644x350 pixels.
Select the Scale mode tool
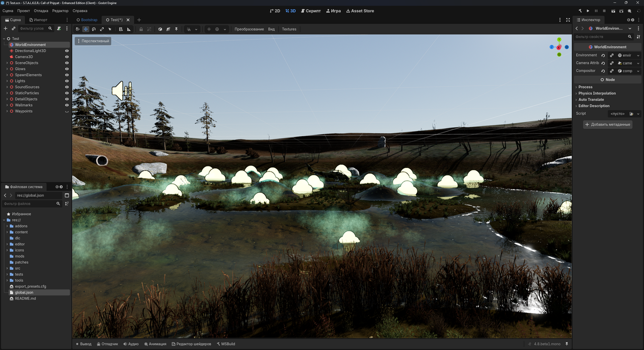(x=102, y=29)
